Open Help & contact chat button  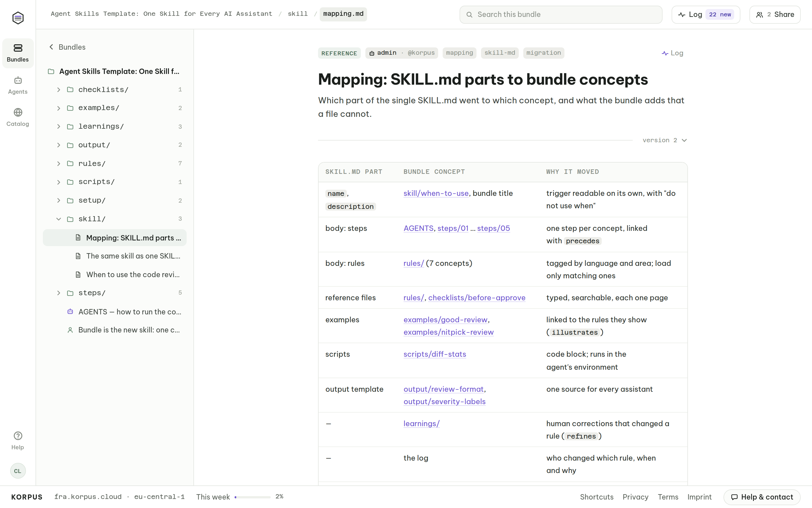tap(762, 497)
